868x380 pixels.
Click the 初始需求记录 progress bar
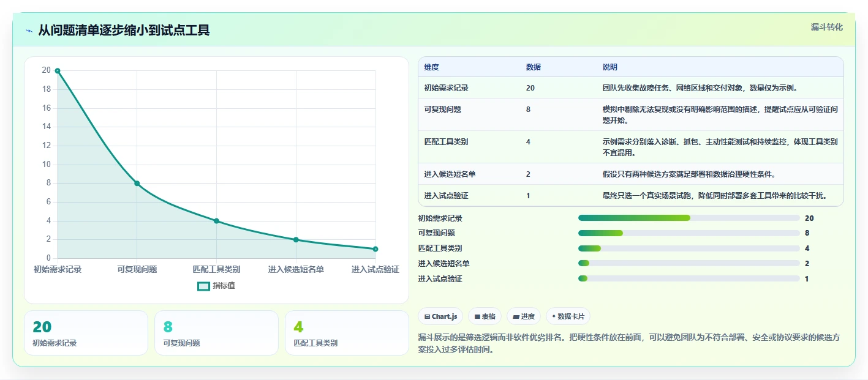click(689, 218)
